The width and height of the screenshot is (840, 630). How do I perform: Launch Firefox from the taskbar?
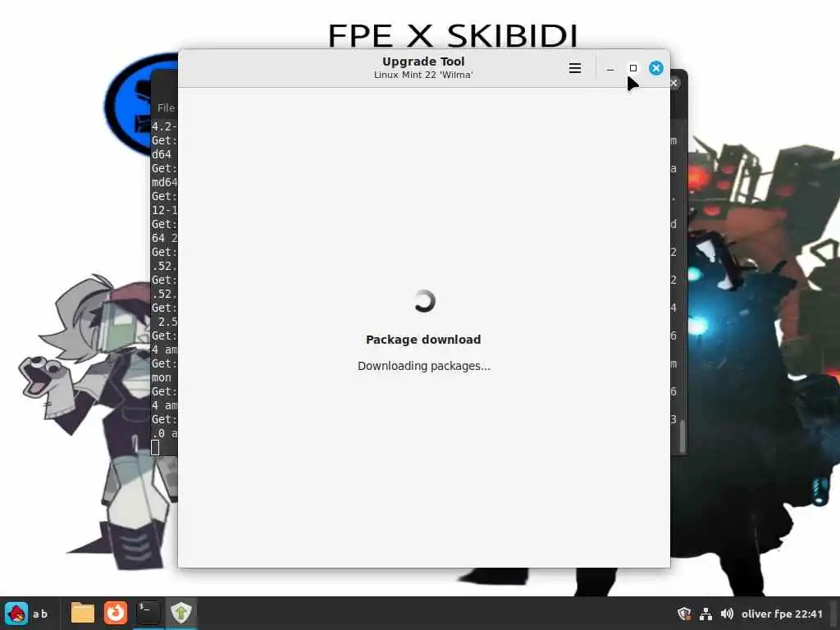(x=115, y=613)
